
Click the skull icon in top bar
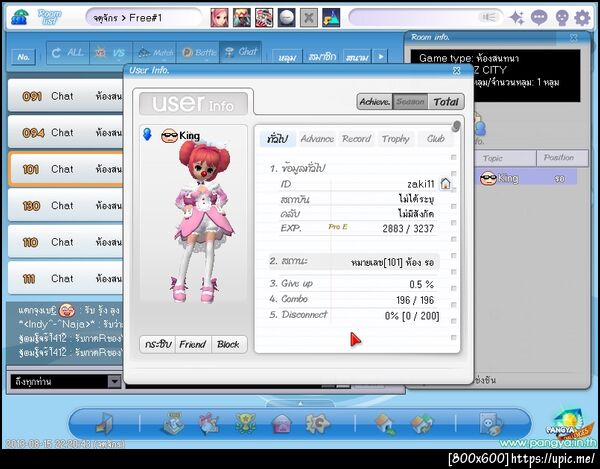click(561, 18)
